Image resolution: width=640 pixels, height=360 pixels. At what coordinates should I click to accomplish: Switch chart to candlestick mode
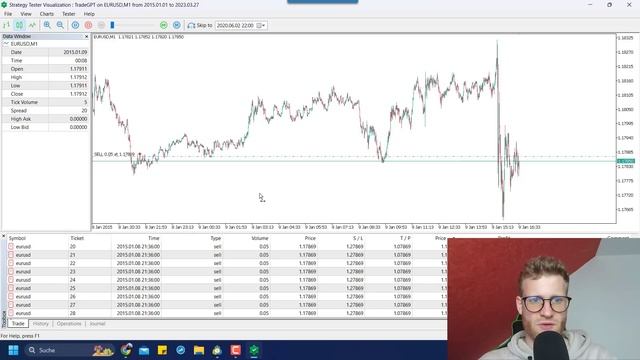coord(19,25)
